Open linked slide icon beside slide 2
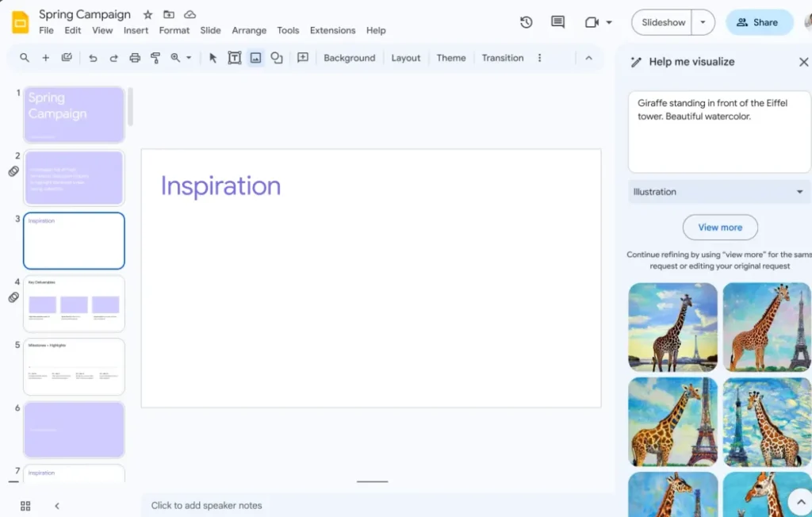The height and width of the screenshot is (517, 812). pyautogui.click(x=13, y=171)
